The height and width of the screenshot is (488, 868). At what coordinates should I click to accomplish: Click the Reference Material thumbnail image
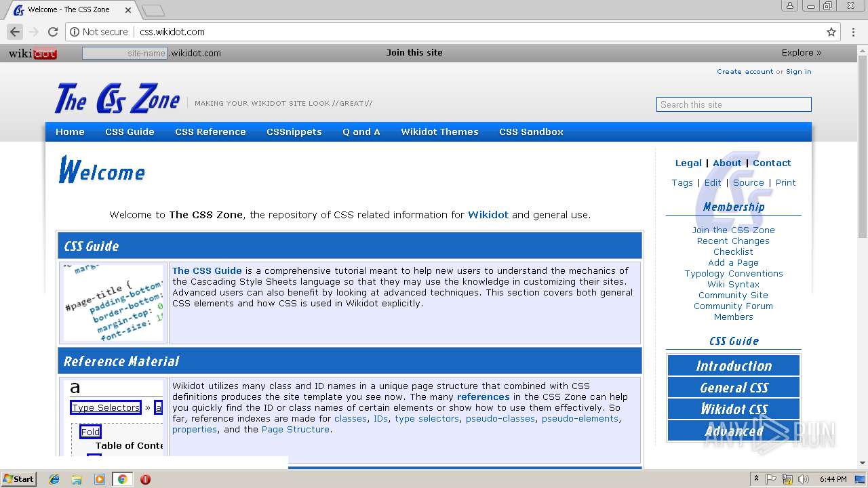coord(113,419)
